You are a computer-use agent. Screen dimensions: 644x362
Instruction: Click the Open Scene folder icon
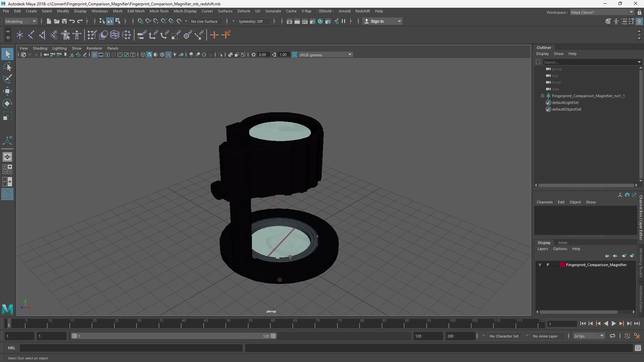click(56, 21)
